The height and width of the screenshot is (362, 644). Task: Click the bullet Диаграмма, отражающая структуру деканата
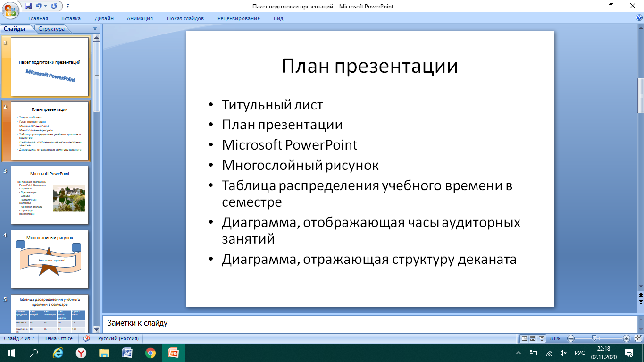coord(369,260)
